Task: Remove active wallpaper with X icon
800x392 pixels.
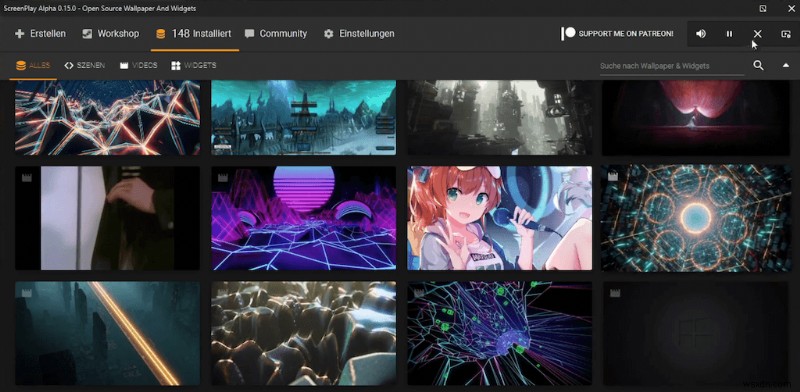Action: tap(758, 34)
